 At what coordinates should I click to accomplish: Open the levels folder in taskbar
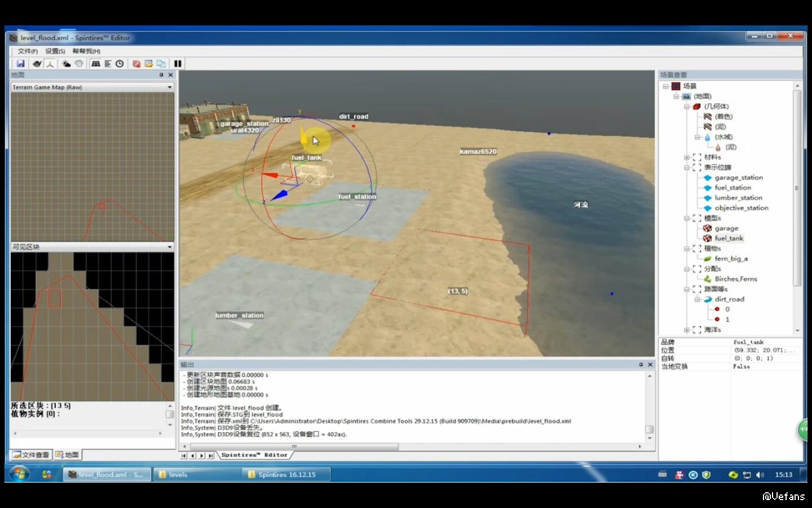click(178, 475)
